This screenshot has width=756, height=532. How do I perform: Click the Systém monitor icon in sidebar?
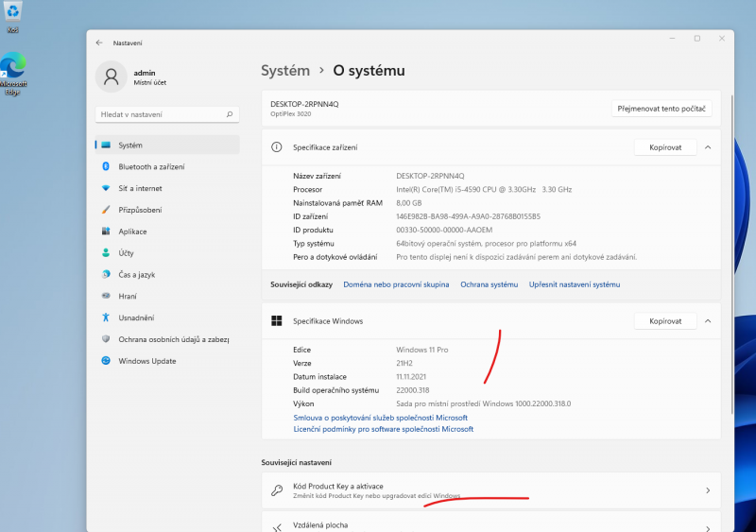tap(106, 145)
